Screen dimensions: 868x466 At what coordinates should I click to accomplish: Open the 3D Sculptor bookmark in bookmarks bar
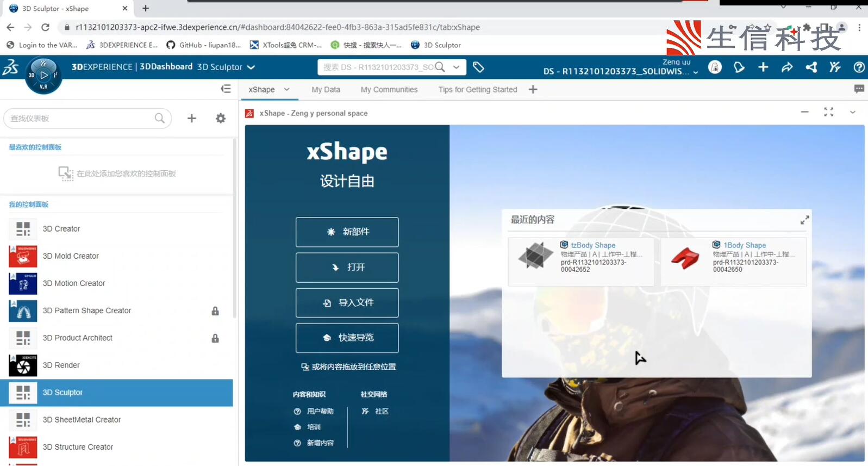[436, 45]
